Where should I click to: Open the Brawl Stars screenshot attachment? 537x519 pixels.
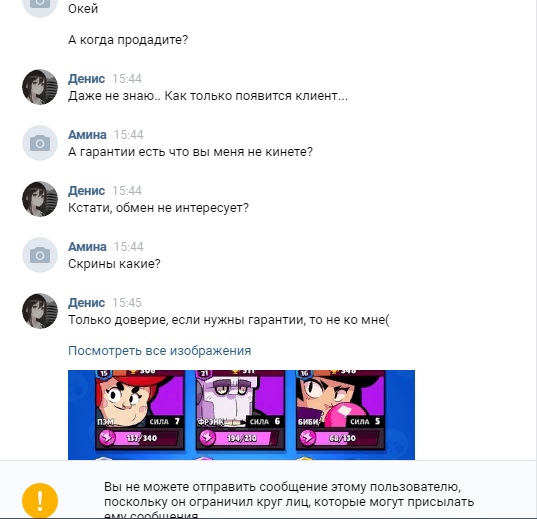[241, 415]
